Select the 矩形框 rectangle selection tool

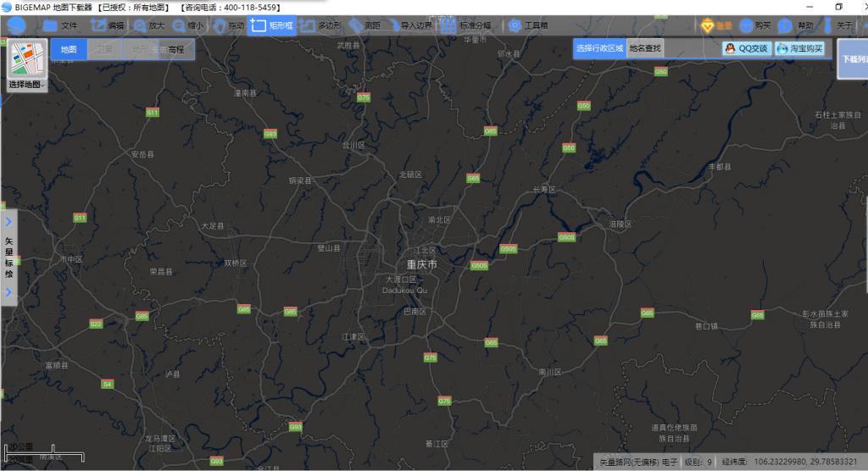click(271, 25)
